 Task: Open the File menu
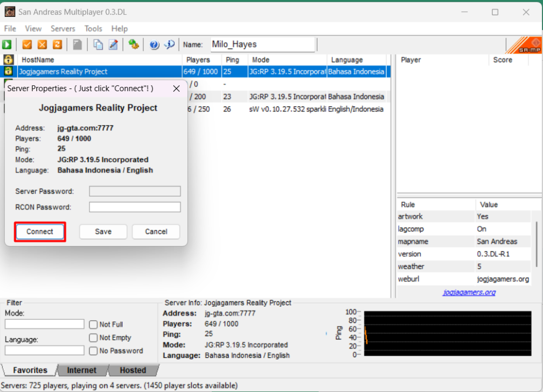pos(10,28)
